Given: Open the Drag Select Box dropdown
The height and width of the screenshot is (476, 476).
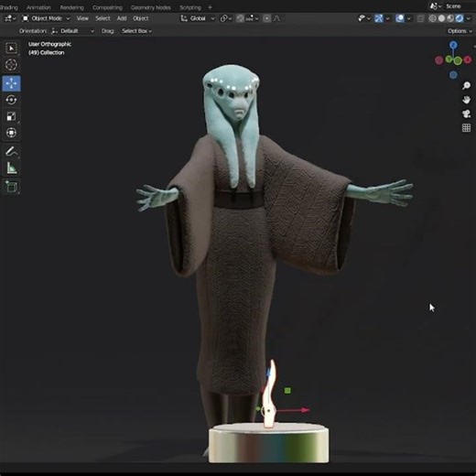Looking at the screenshot, I should tap(136, 31).
